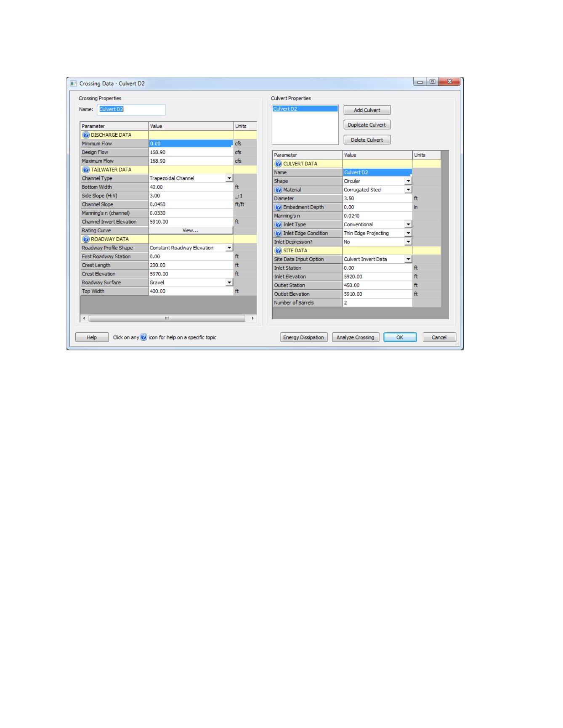
Task: Click the Duplicate Culvert button
Action: pos(367,125)
